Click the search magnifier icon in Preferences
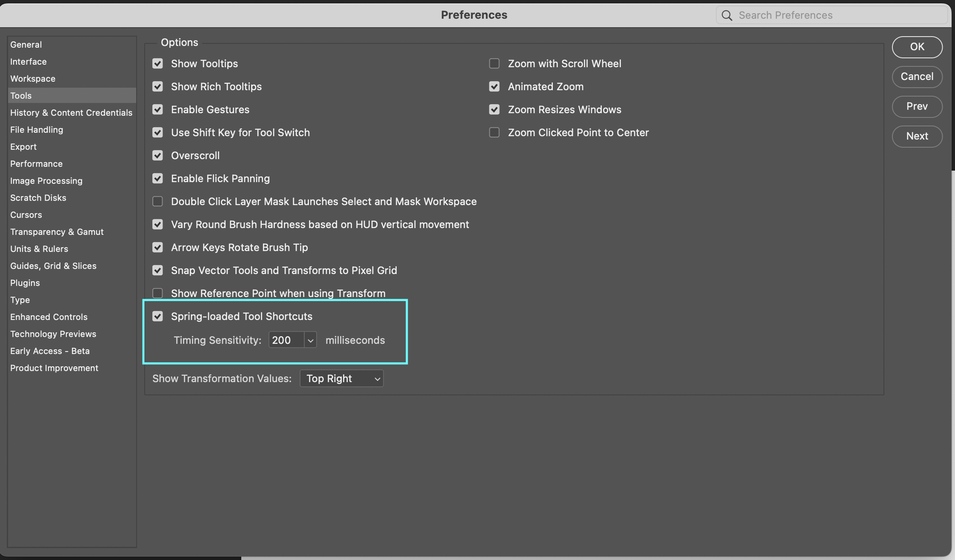Viewport: 955px width, 560px height. tap(727, 15)
